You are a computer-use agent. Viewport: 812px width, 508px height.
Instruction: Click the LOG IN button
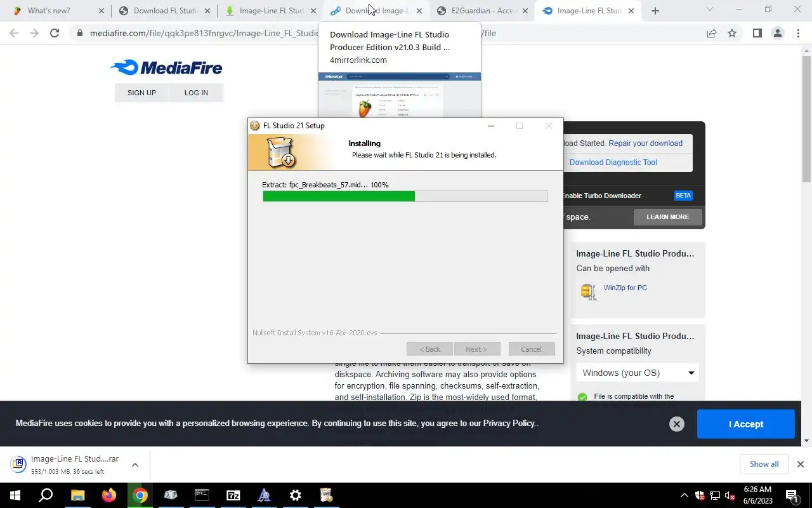[x=196, y=93]
